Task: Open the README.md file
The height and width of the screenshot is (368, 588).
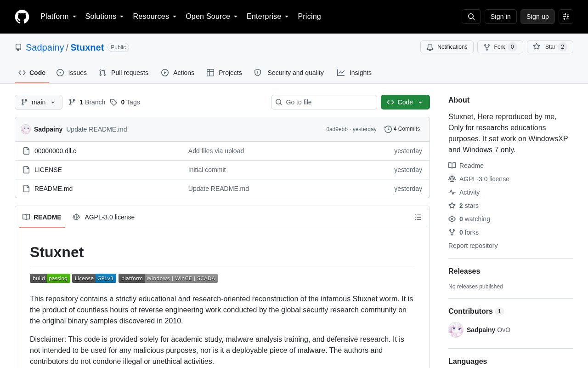Action: [53, 189]
